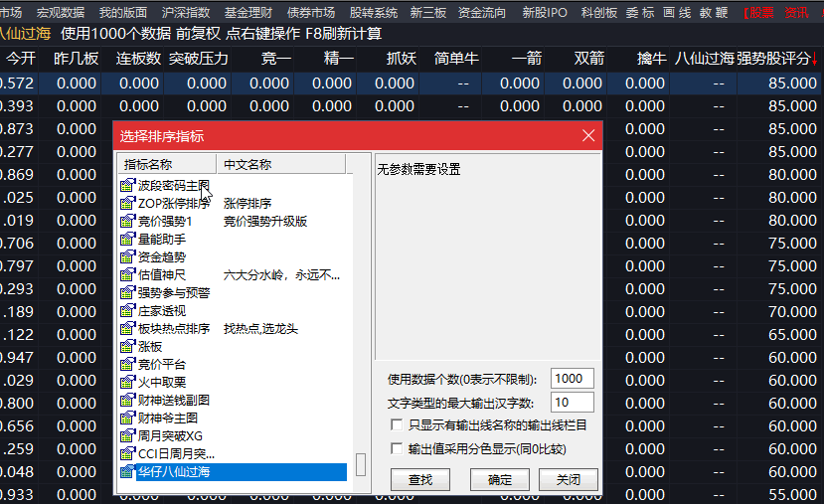Image resolution: width=824 pixels, height=504 pixels.
Task: Open the 基金理财 menu
Action: tap(248, 12)
